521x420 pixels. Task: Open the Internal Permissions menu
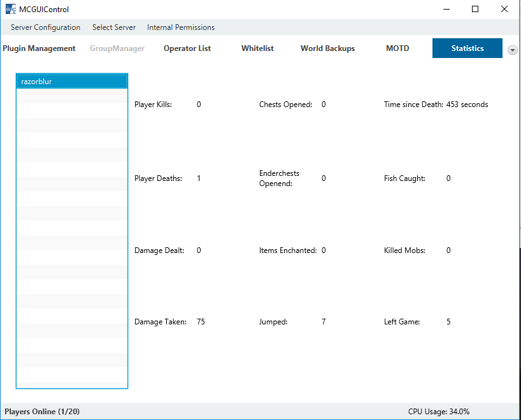point(181,27)
